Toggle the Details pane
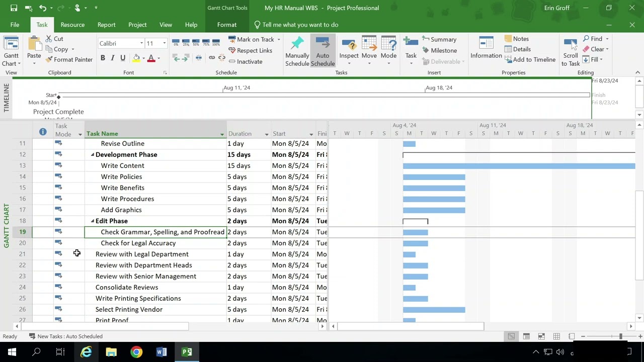The height and width of the screenshot is (362, 644). [517, 49]
